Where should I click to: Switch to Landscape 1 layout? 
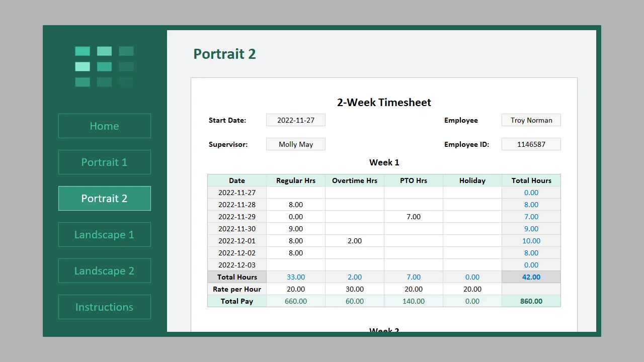pos(104,235)
